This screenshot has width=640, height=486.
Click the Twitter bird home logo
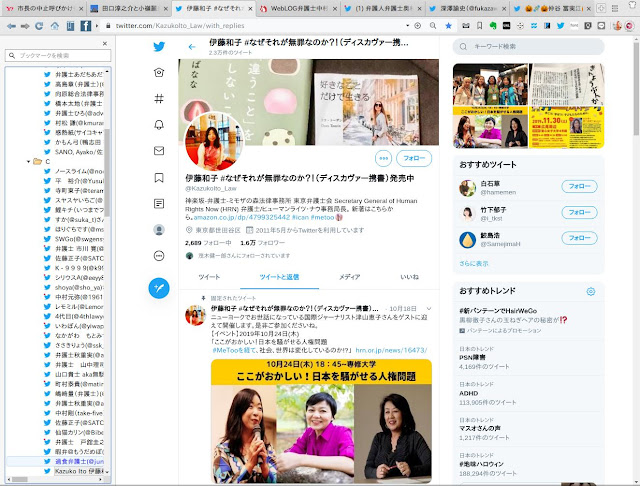click(159, 47)
